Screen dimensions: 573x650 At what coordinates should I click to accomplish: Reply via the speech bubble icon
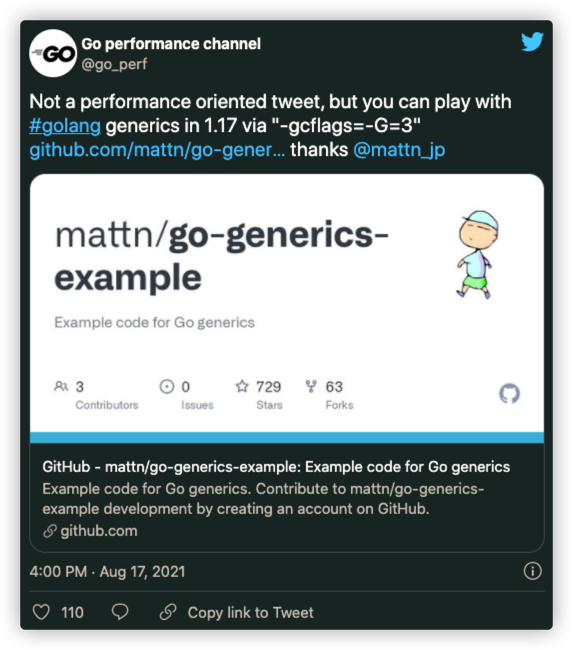pyautogui.click(x=120, y=612)
